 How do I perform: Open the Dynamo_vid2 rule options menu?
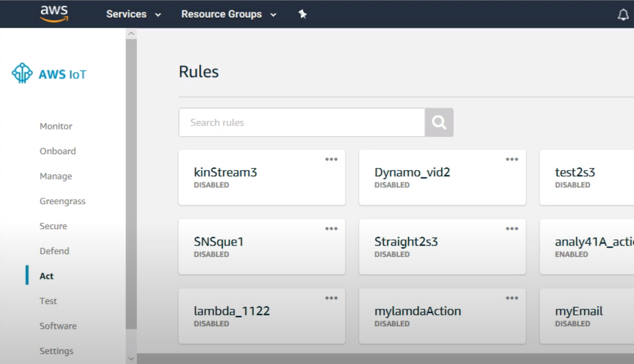coord(512,160)
